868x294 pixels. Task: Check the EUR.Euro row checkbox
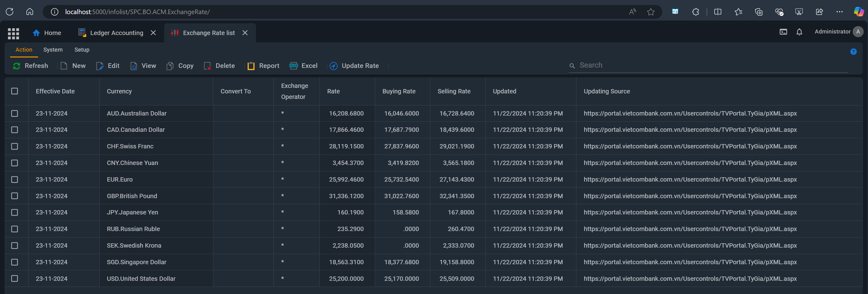pos(14,179)
